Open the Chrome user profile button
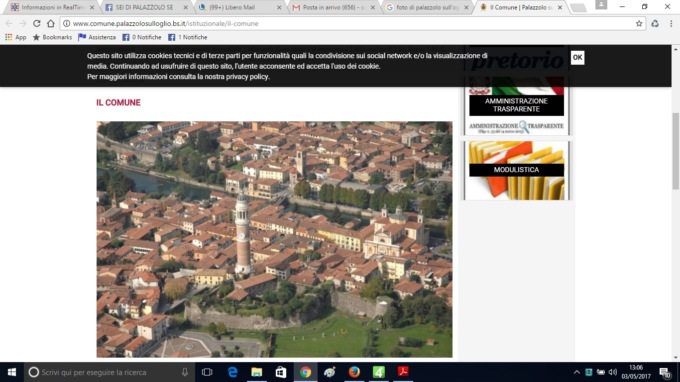This screenshot has height=382, width=680. click(601, 5)
